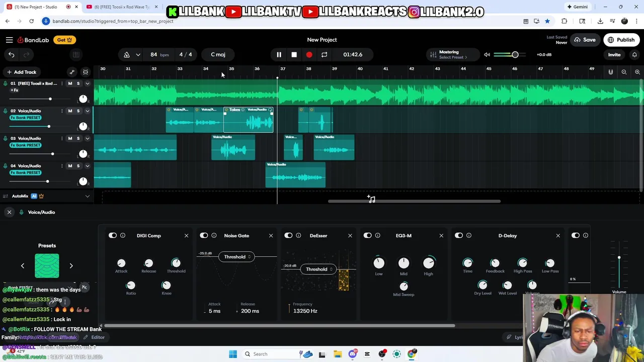Open the Windows Start button
The image size is (644, 362).
(x=233, y=354)
